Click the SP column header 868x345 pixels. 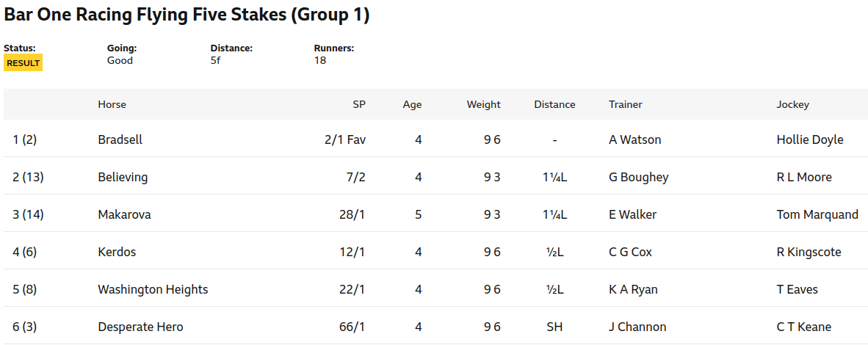[x=359, y=104]
